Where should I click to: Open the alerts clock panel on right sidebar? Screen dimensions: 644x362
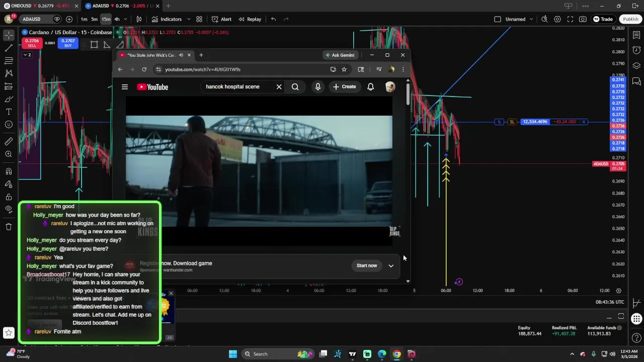coord(636,50)
